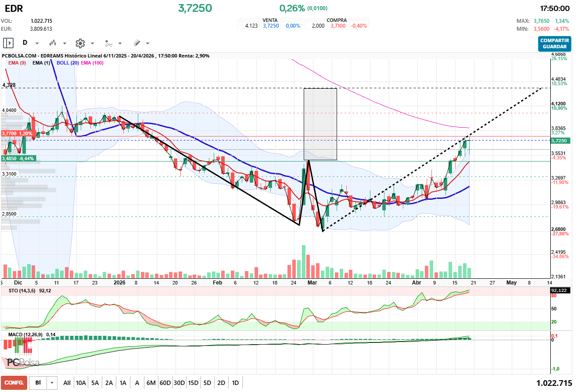Click the PCBolsa logo
Screen dimensions: 578x392
point(23,362)
